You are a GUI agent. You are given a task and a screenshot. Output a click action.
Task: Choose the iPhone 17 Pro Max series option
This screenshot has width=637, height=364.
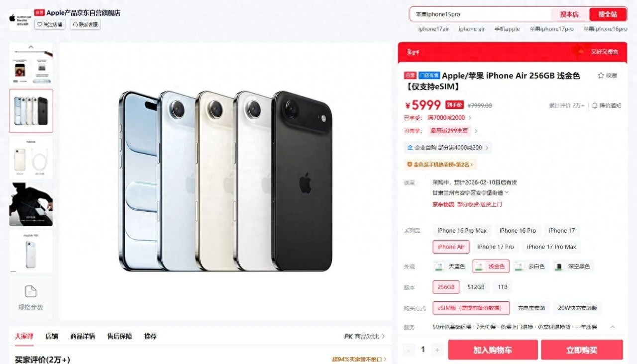(x=551, y=247)
